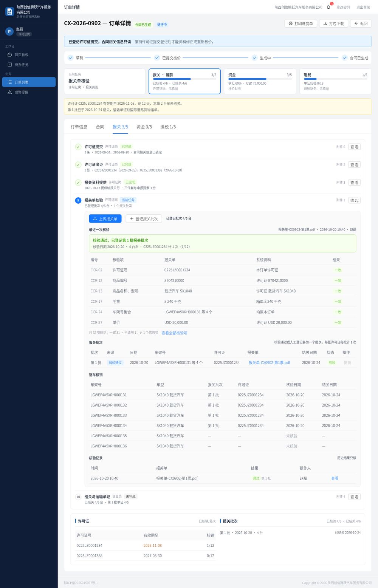
Task: Click the step 9 badge for 报关单核验
Action: [78, 200]
